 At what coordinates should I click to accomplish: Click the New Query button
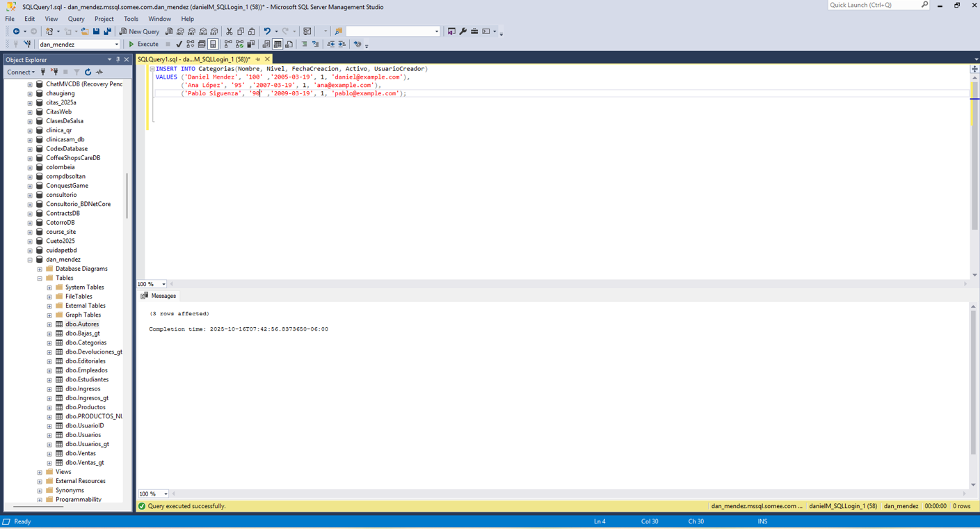[x=139, y=31]
